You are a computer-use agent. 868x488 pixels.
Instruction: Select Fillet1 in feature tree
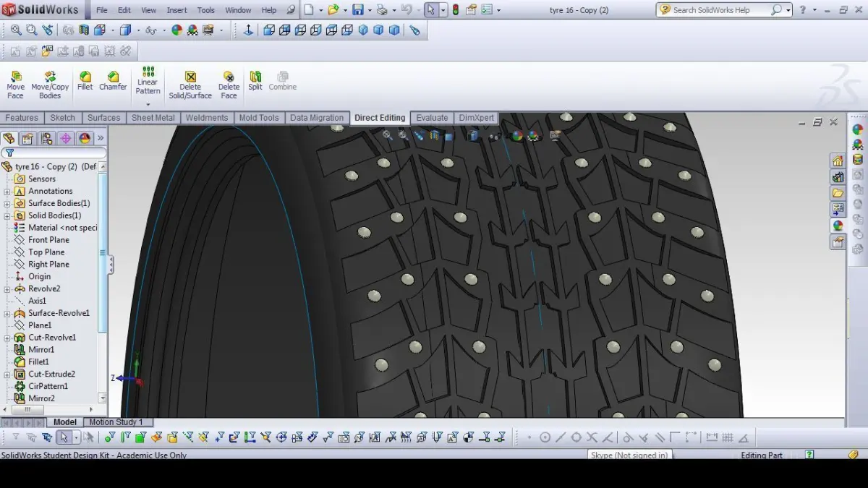(x=38, y=362)
